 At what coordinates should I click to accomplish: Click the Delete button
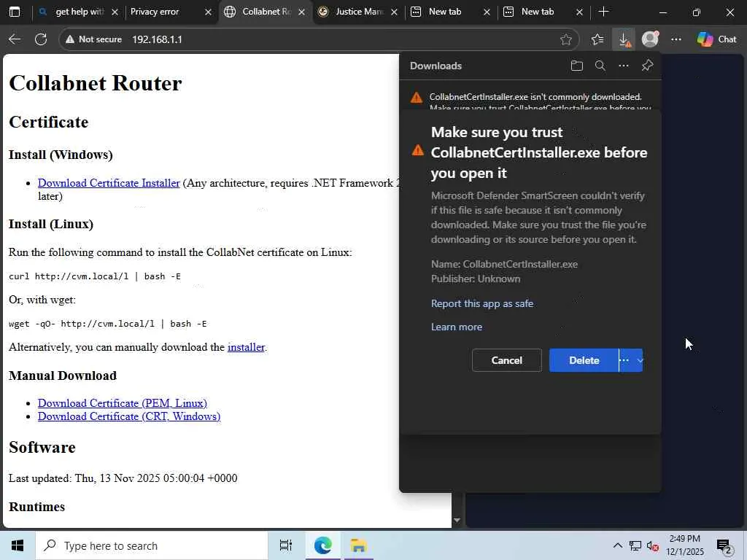[x=584, y=360]
